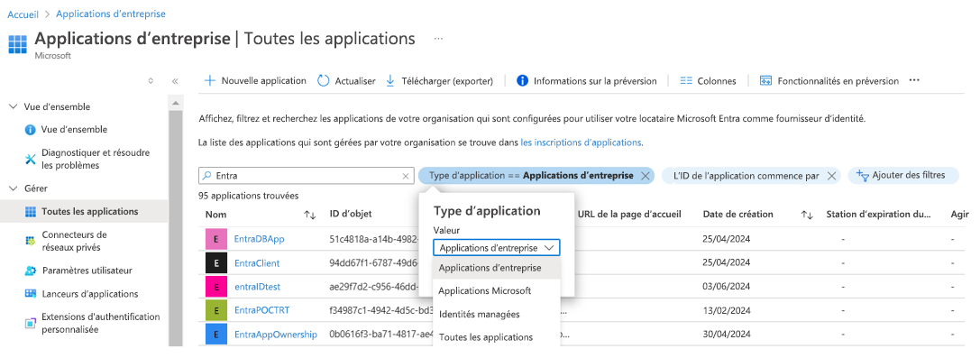Click EntraDBApp pink avatar icon

216,239
